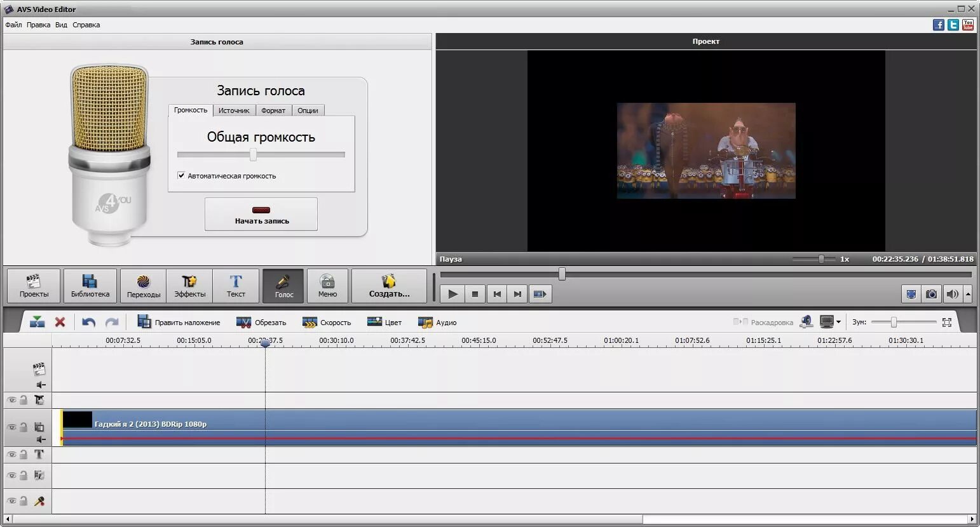Image resolution: width=980 pixels, height=527 pixels.
Task: Open the Facebook link icon
Action: [x=939, y=25]
